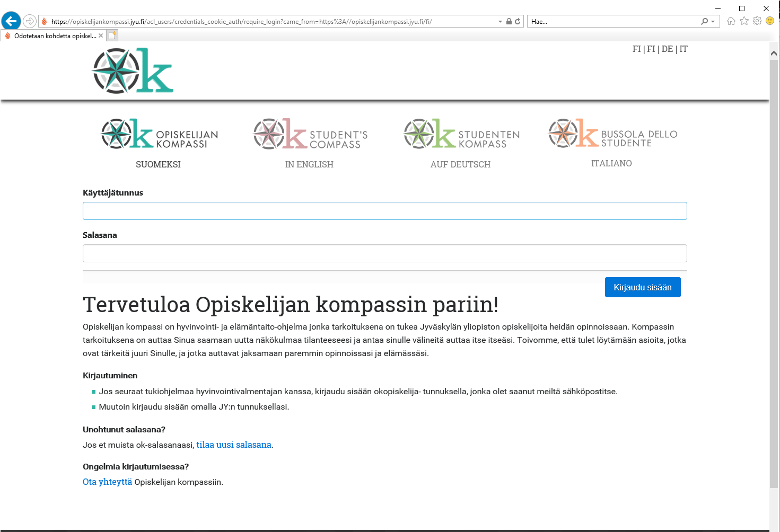Click the browser forward arrow button
Image resolution: width=780 pixels, height=532 pixels.
30,21
